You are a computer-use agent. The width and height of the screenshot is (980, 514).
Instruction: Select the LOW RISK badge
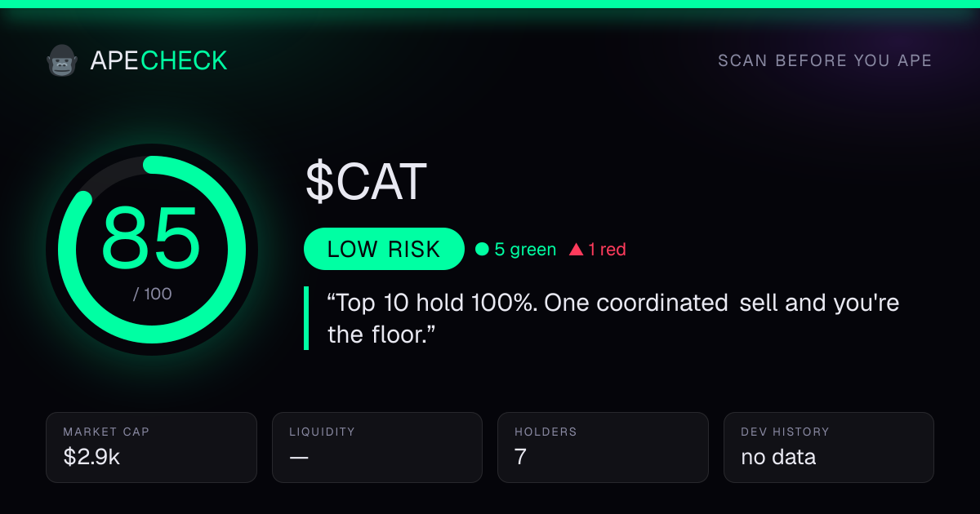click(384, 249)
